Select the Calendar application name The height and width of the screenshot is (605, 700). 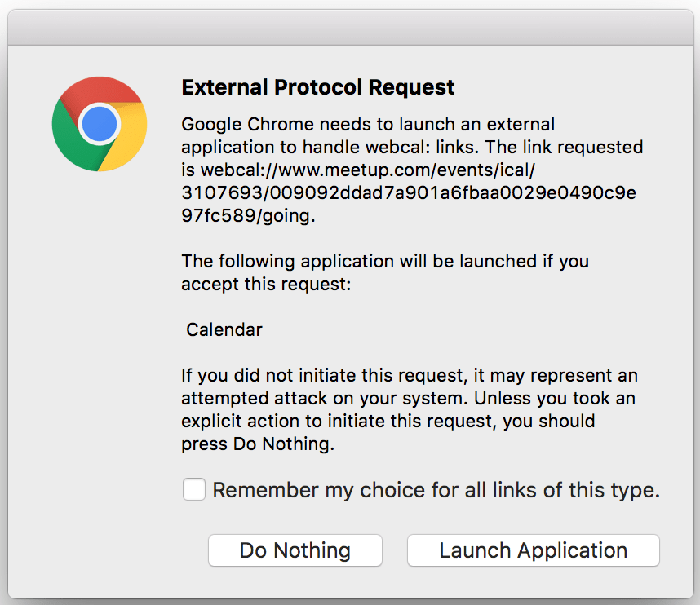click(x=224, y=329)
